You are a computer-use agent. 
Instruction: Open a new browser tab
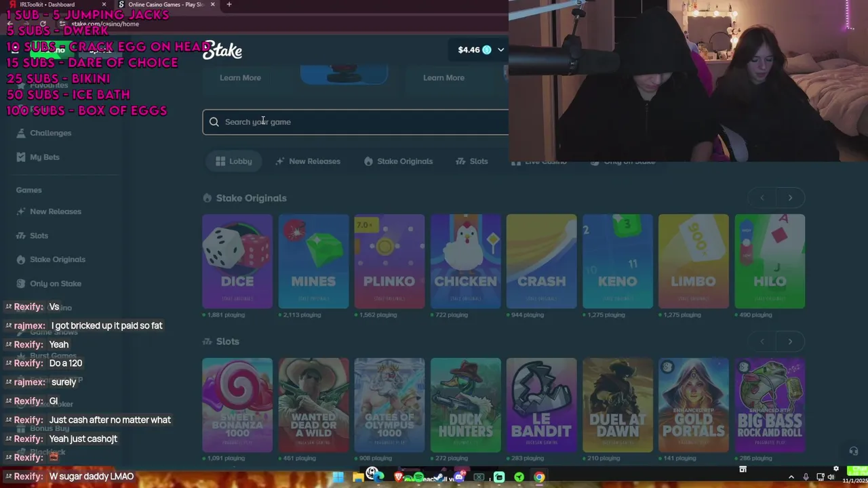(229, 4)
